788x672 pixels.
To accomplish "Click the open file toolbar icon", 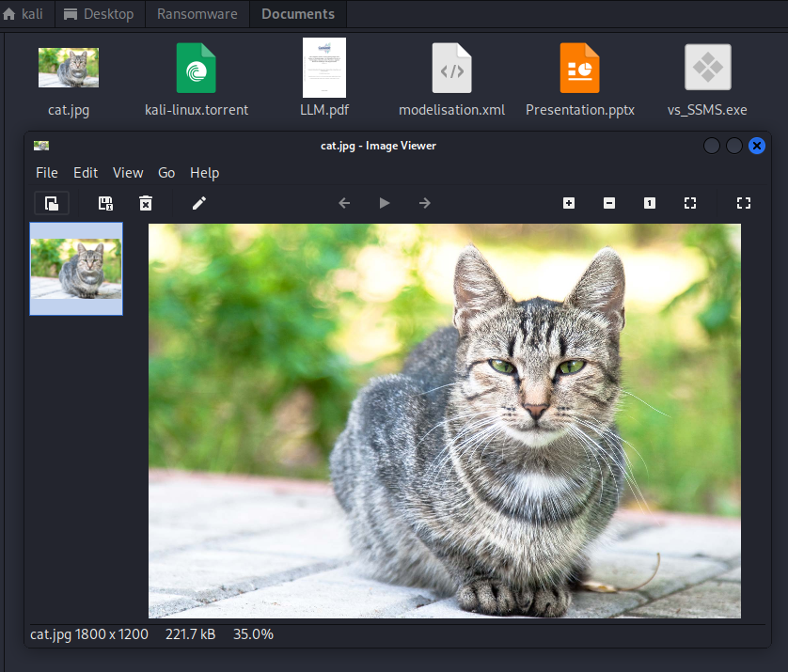I will (x=52, y=203).
